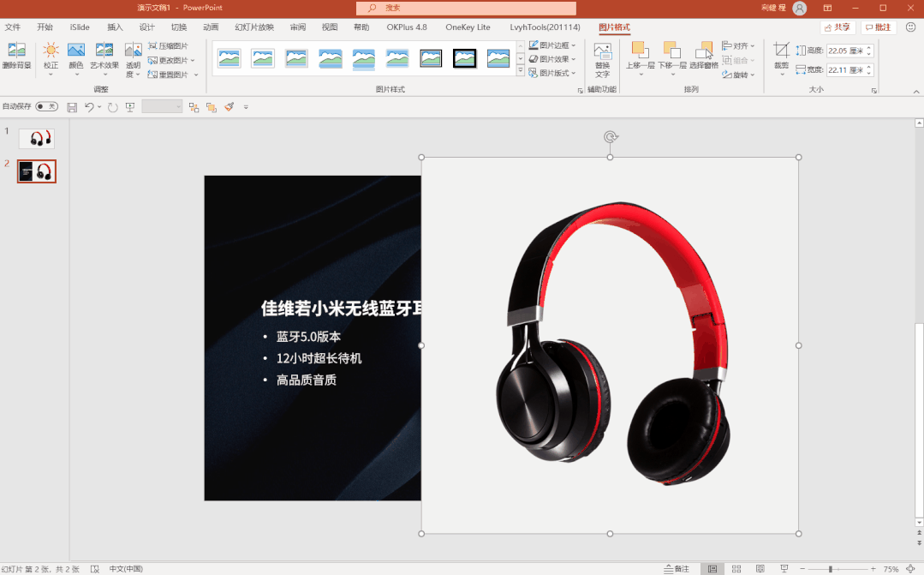924x575 pixels.
Task: Open the 旋转 rotate dropdown
Action: (738, 75)
